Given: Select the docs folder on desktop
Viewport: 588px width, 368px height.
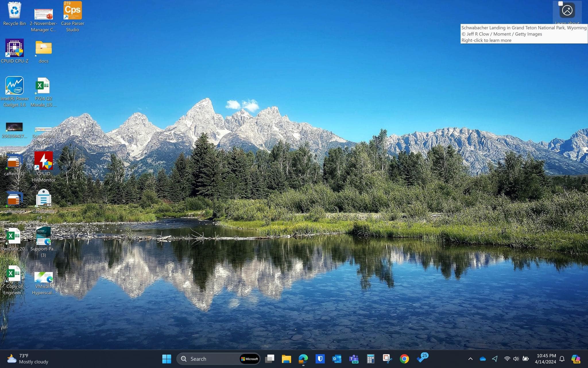Looking at the screenshot, I should point(43,52).
